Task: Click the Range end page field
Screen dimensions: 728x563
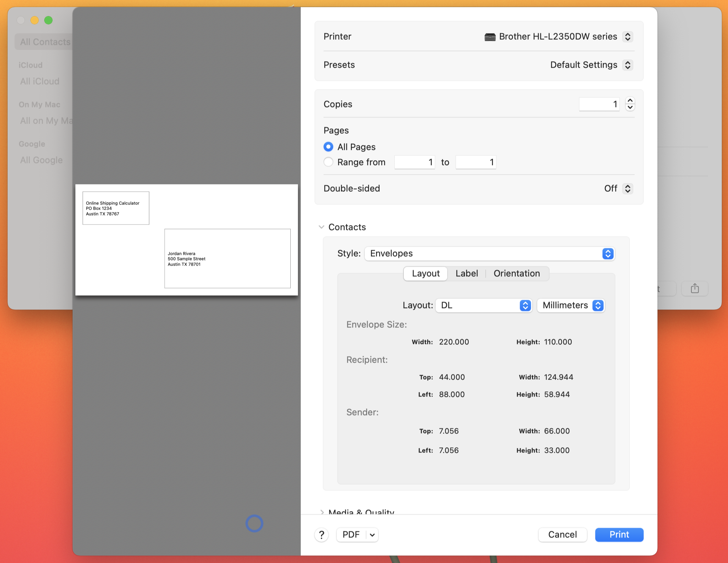Action: (x=476, y=162)
